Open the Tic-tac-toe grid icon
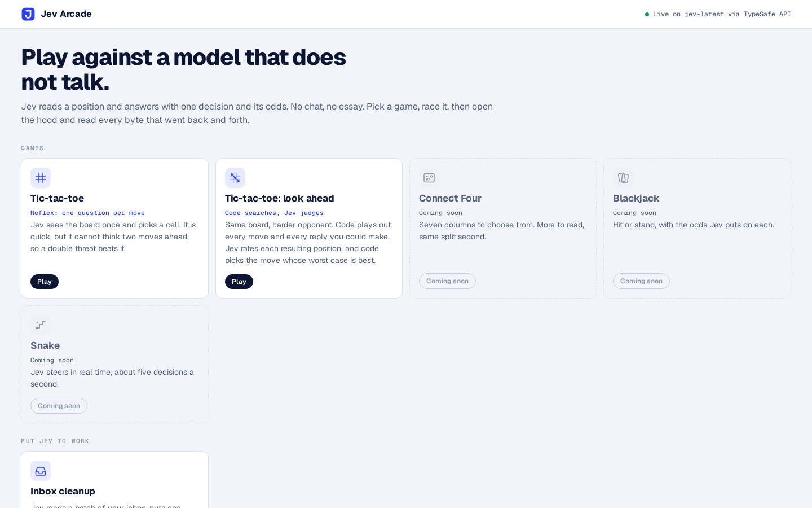 tap(41, 178)
